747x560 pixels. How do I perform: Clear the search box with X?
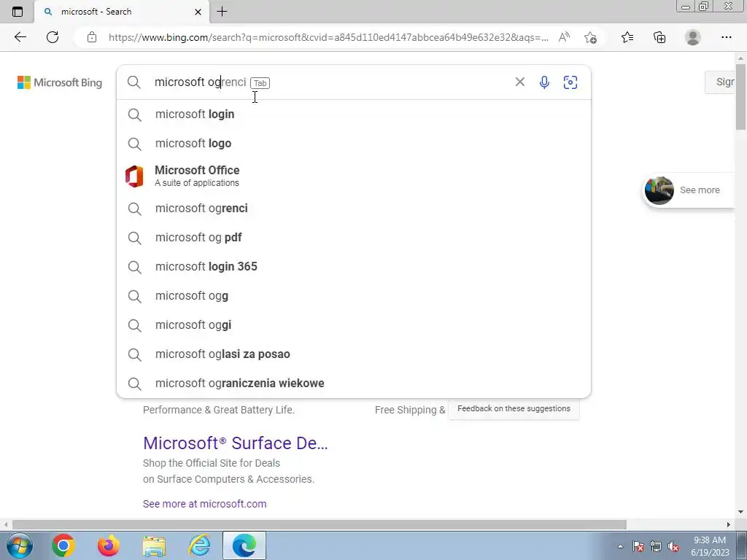click(x=519, y=82)
